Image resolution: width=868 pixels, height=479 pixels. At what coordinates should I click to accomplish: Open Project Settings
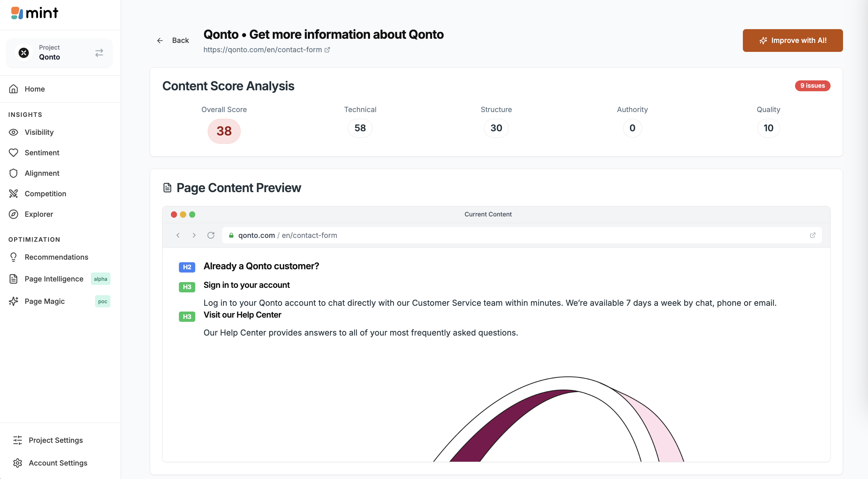(x=56, y=440)
